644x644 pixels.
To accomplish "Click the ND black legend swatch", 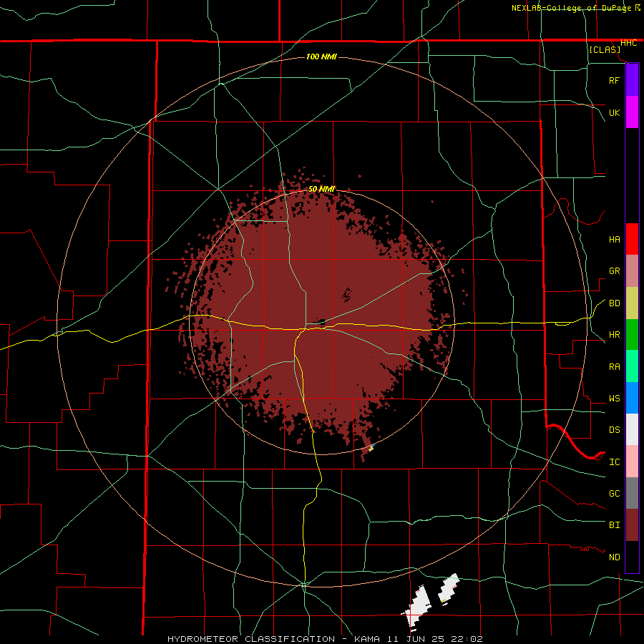I will tap(632, 557).
